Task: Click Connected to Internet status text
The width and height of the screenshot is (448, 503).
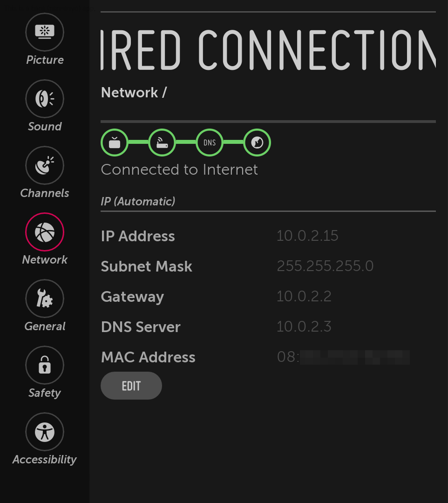Action: tap(179, 170)
